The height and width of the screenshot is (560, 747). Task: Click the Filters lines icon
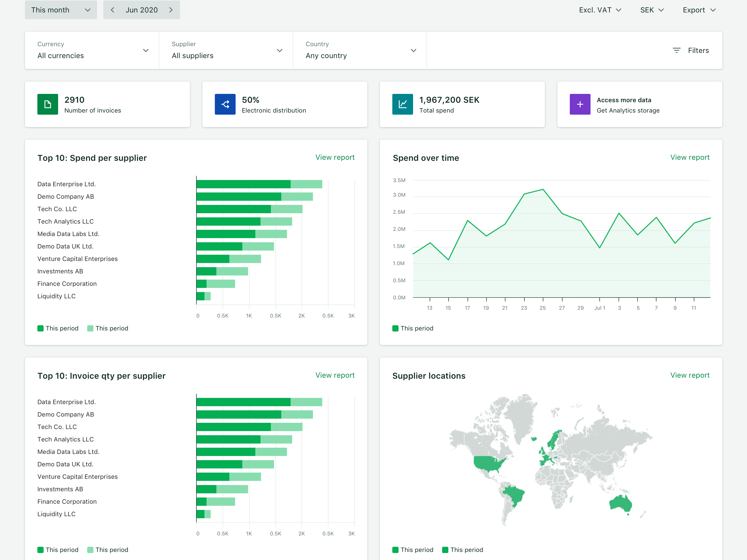(x=676, y=50)
